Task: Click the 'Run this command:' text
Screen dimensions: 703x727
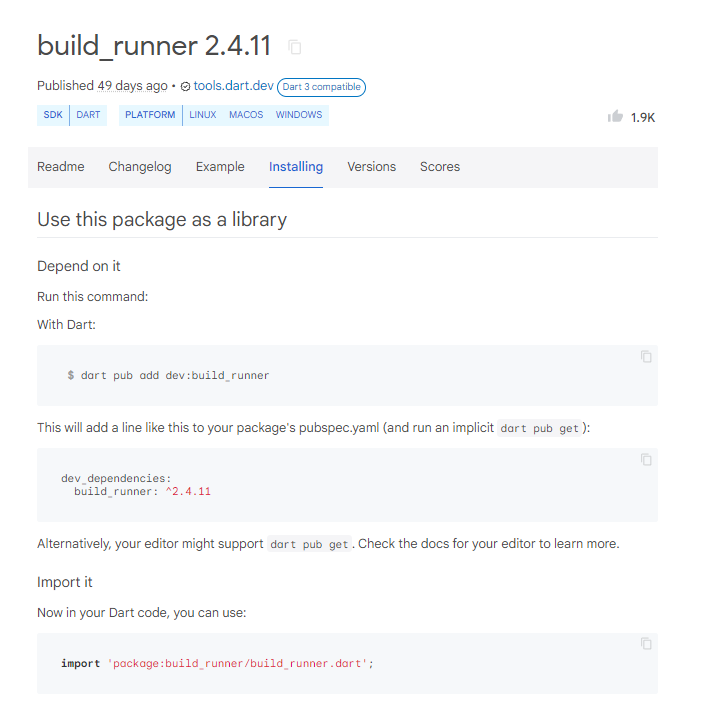Action: [93, 297]
